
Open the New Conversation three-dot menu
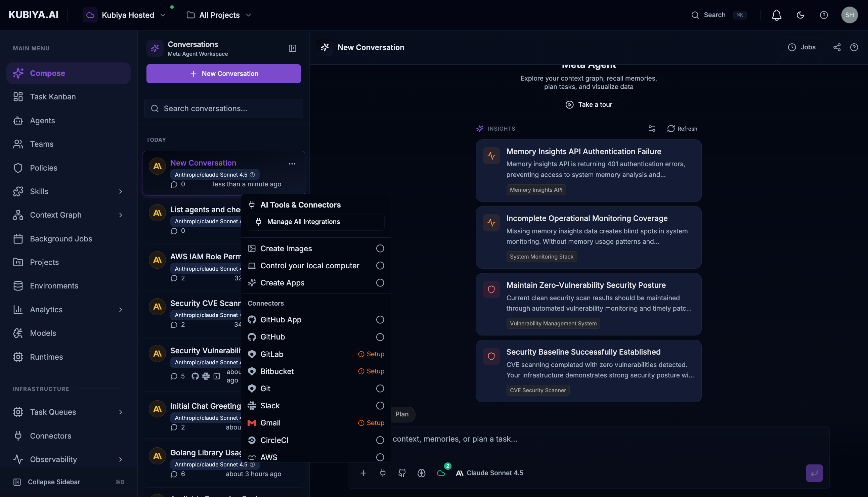coord(292,164)
